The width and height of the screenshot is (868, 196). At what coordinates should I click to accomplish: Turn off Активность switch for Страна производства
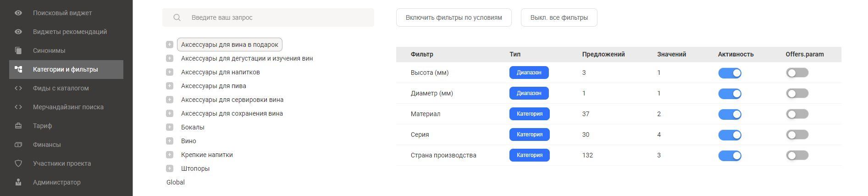click(x=730, y=156)
